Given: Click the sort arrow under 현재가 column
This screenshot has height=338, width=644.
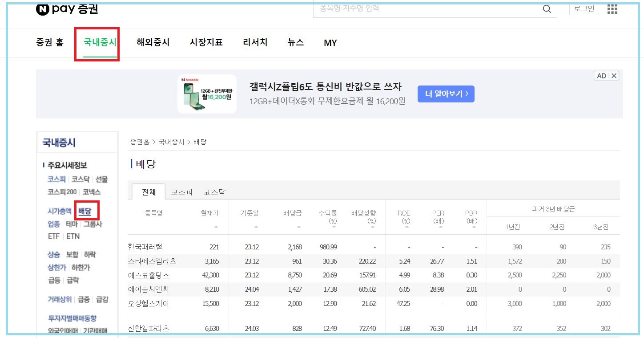Looking at the screenshot, I should (x=216, y=227).
